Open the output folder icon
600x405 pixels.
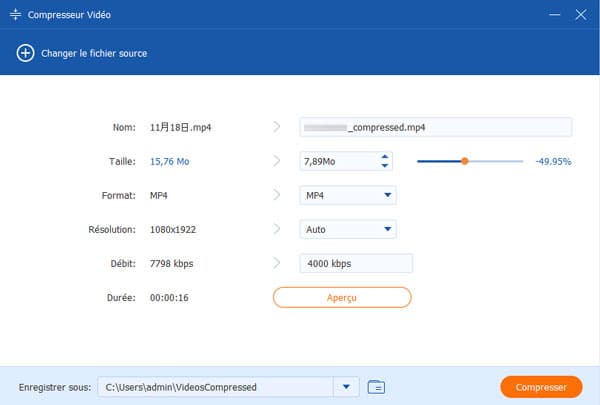pyautogui.click(x=376, y=387)
